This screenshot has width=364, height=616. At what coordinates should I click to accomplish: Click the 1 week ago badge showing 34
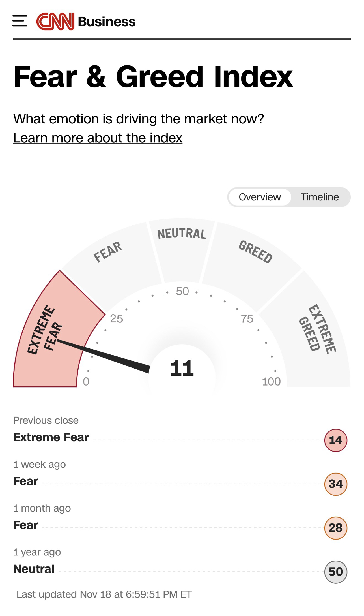point(336,484)
